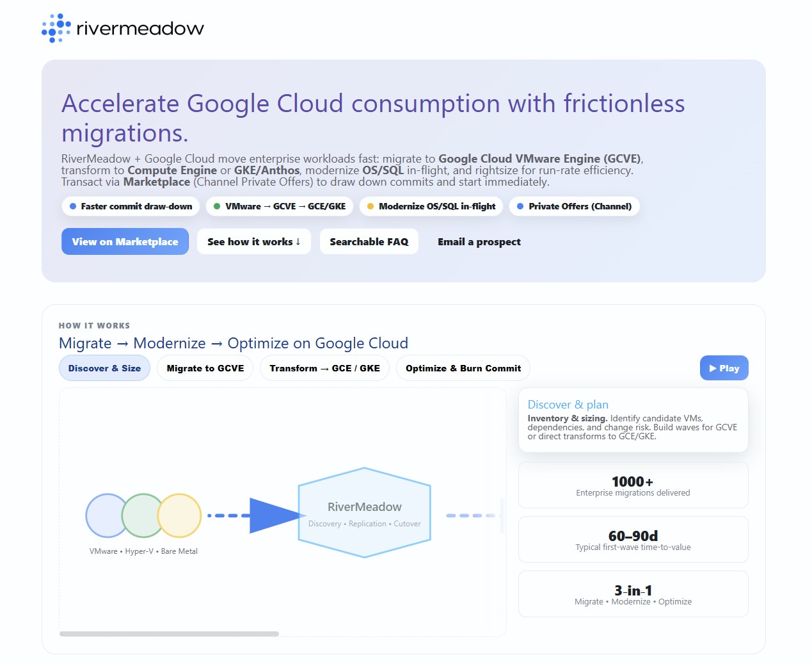Click the 60–90d time-to-value stat

click(x=633, y=540)
